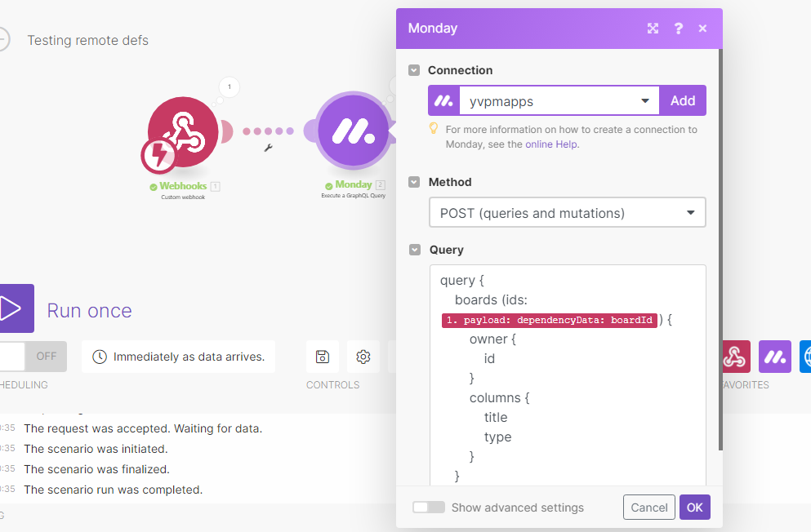The width and height of the screenshot is (811, 532).
Task: Select the payload dependencyData boardId variable pill
Action: click(x=550, y=320)
